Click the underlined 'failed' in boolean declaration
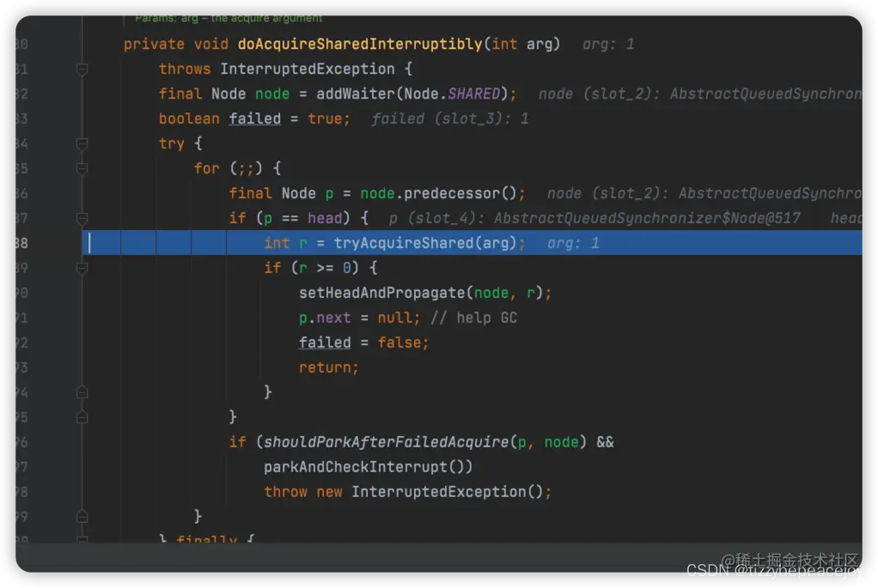878x588 pixels. [255, 118]
